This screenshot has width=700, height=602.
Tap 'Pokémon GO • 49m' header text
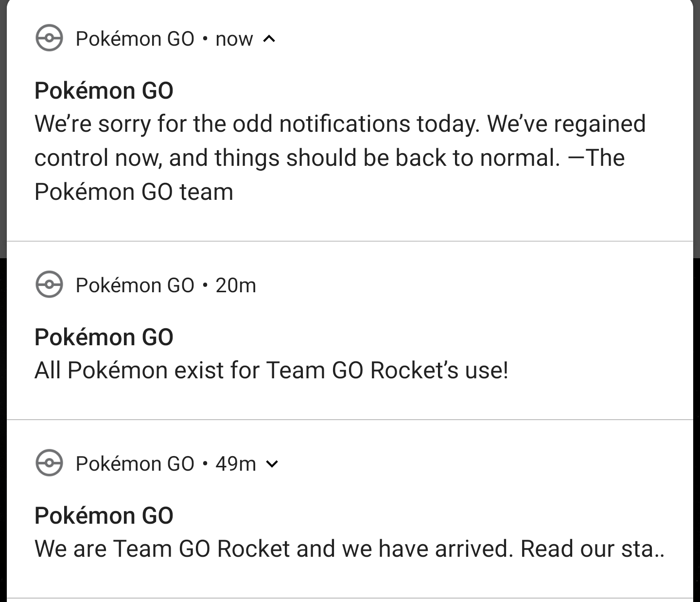point(135,464)
